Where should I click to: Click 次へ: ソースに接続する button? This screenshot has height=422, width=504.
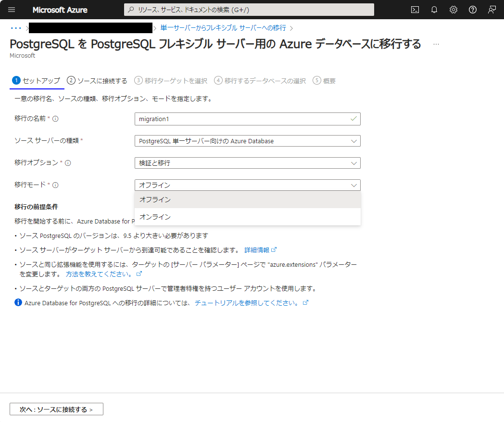pyautogui.click(x=56, y=409)
